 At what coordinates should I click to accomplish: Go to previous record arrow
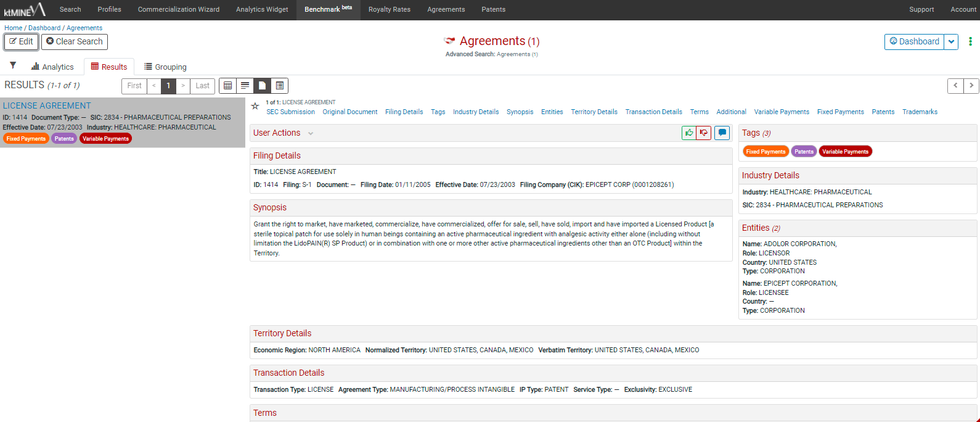pos(955,86)
